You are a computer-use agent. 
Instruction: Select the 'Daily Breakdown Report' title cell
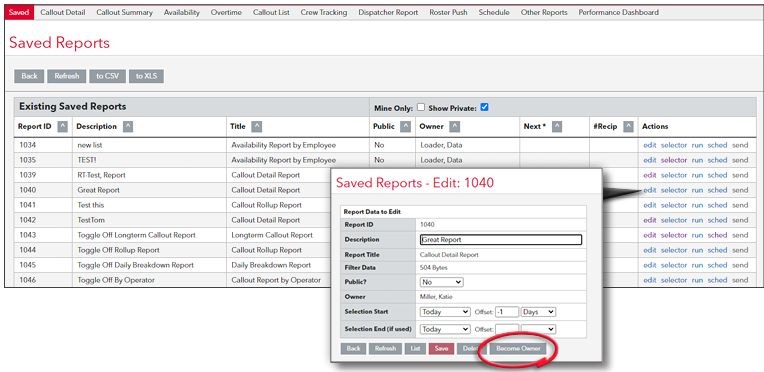271,265
